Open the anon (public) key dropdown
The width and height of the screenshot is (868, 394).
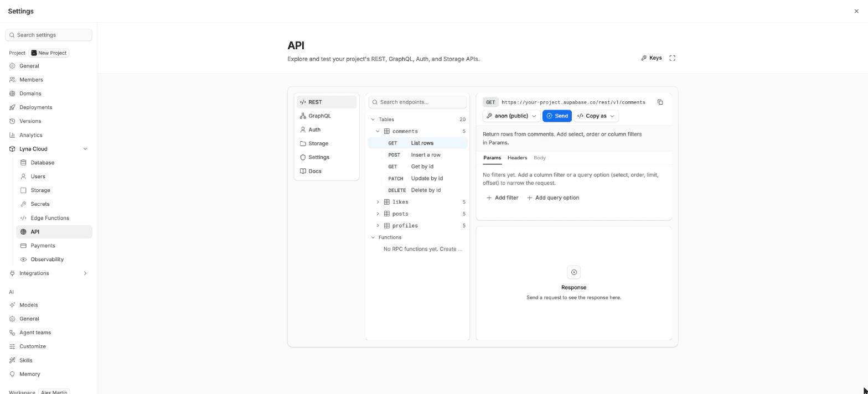click(512, 116)
